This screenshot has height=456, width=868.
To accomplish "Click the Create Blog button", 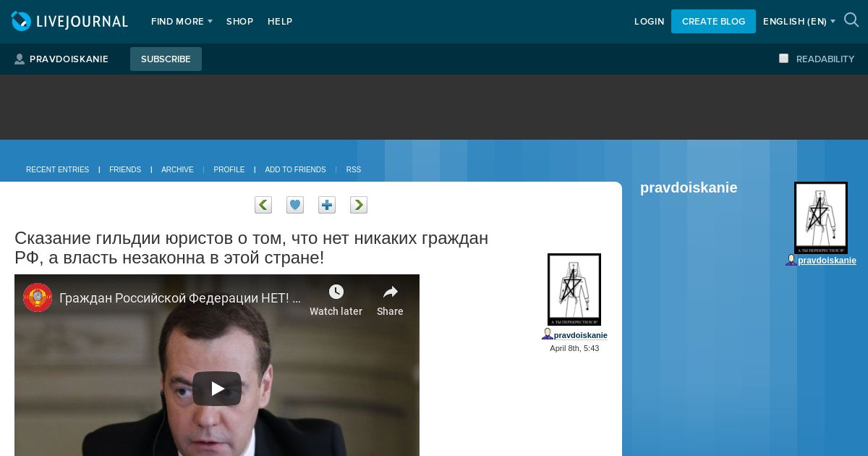I will click(x=713, y=21).
